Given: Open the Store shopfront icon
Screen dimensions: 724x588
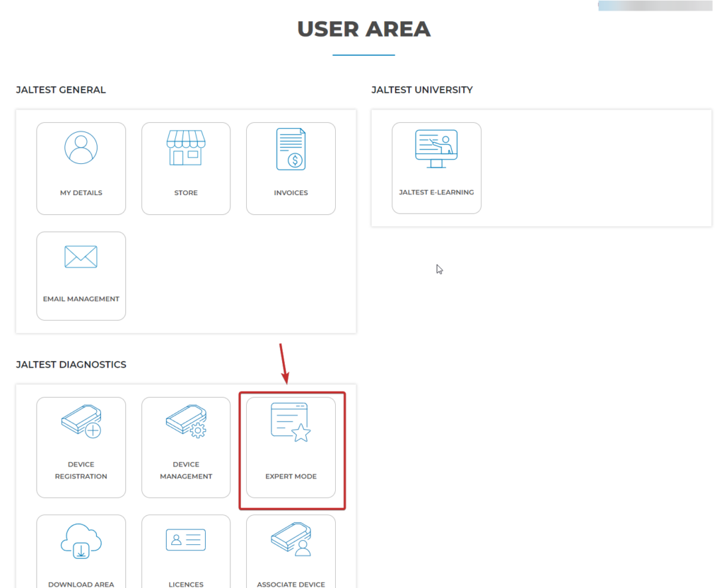Looking at the screenshot, I should click(186, 148).
